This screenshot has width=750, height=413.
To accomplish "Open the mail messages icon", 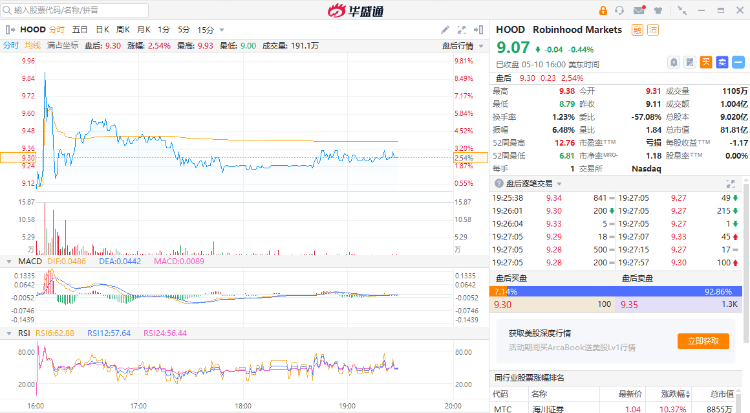I will (639, 10).
